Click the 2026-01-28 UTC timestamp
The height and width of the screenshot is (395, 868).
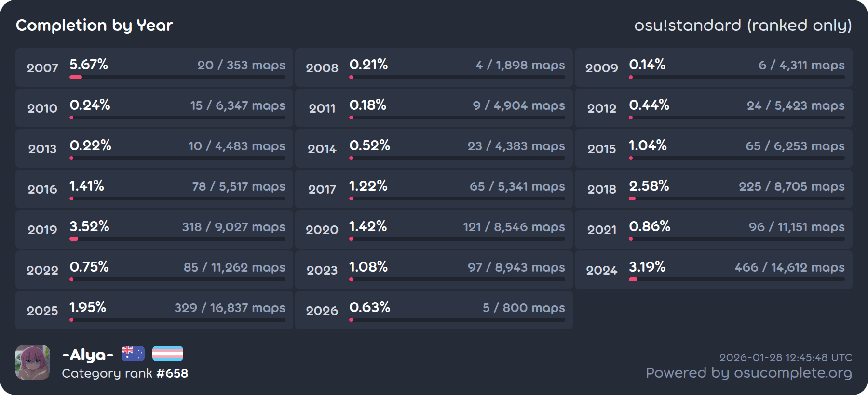point(786,357)
